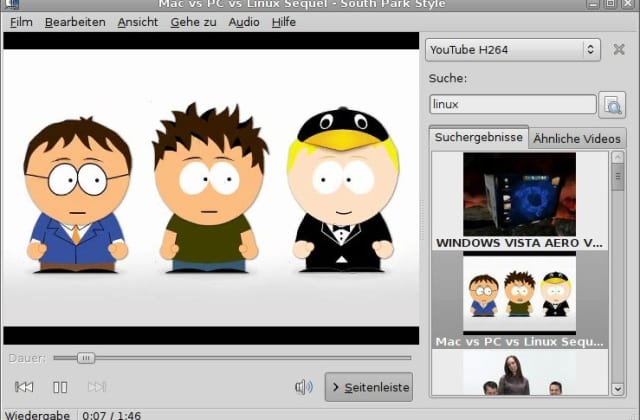
Task: Open the Gehe zu menu
Action: [x=193, y=22]
